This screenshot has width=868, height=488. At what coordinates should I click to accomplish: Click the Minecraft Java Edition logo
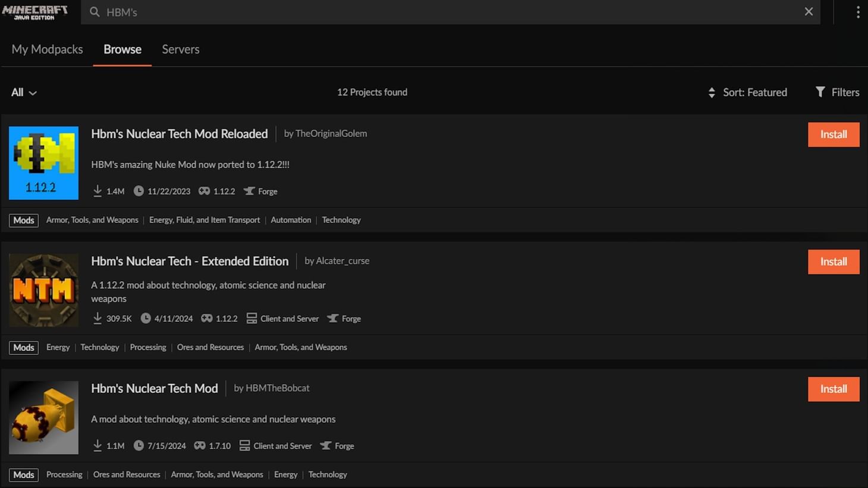coord(35,12)
